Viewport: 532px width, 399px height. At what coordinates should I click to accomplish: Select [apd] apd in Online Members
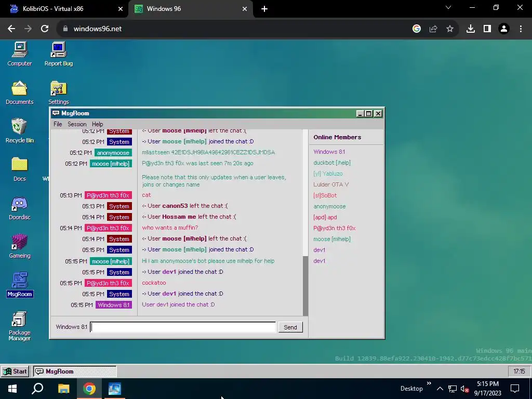pos(325,217)
